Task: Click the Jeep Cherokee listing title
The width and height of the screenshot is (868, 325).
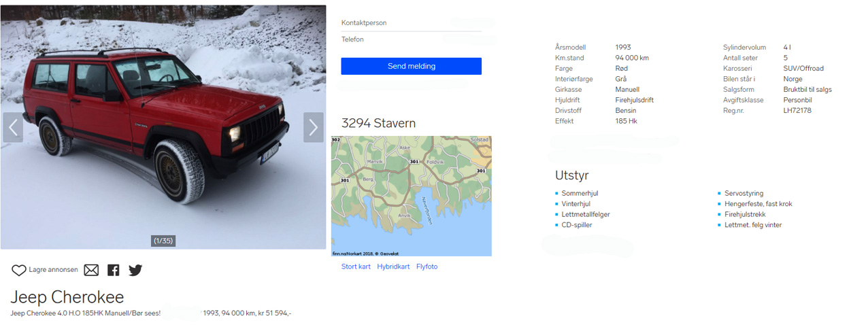Action: coord(67,297)
